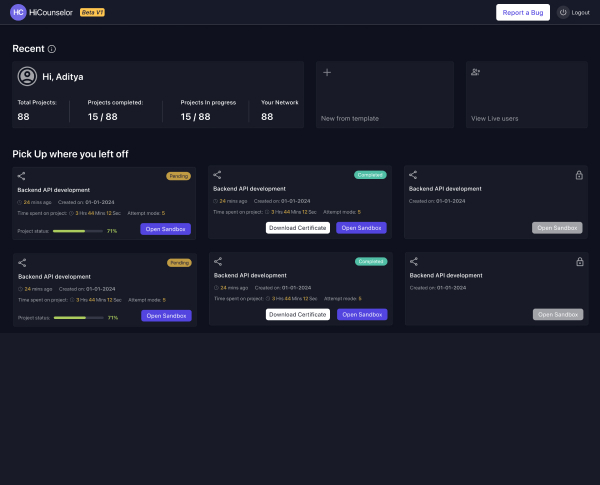This screenshot has width=600, height=485.
Task: Click share icon on the top Pending card
Action: [22, 176]
